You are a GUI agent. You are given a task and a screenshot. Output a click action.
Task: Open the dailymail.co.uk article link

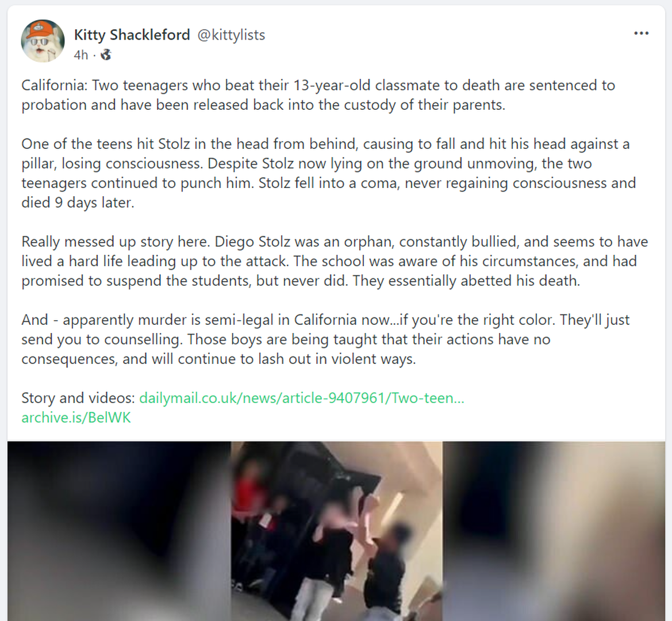click(x=302, y=398)
